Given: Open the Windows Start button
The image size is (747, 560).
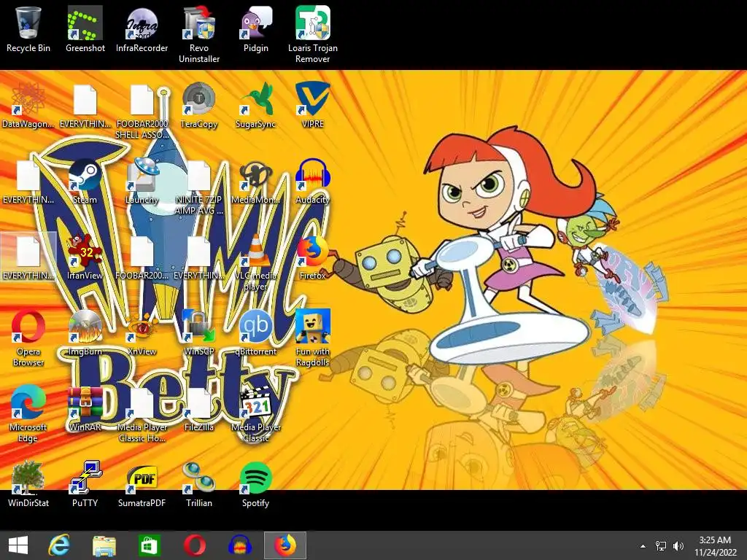Looking at the screenshot, I should (x=18, y=545).
